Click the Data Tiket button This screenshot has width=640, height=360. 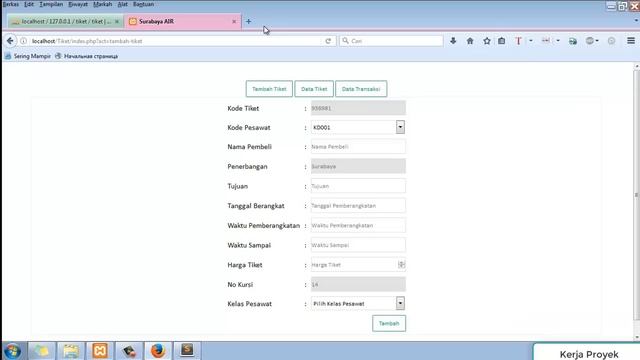(x=314, y=89)
